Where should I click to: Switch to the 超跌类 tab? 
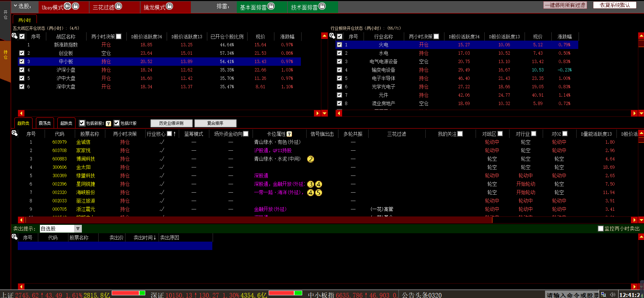66,123
